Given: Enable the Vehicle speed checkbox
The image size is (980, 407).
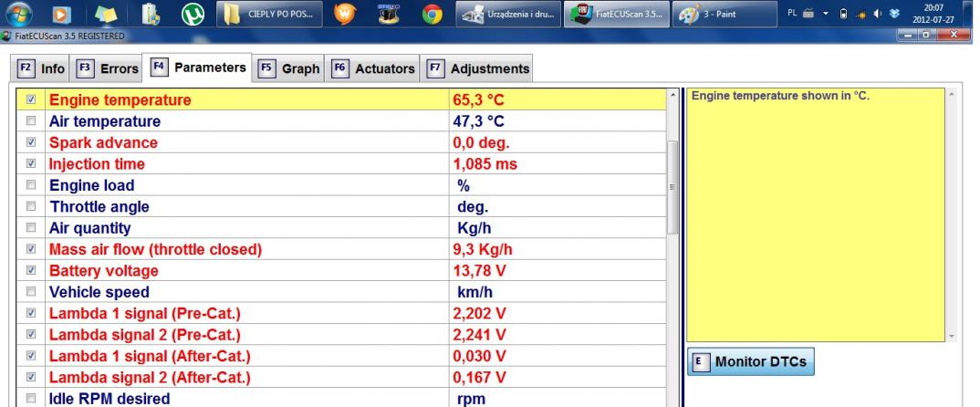Looking at the screenshot, I should (x=31, y=291).
